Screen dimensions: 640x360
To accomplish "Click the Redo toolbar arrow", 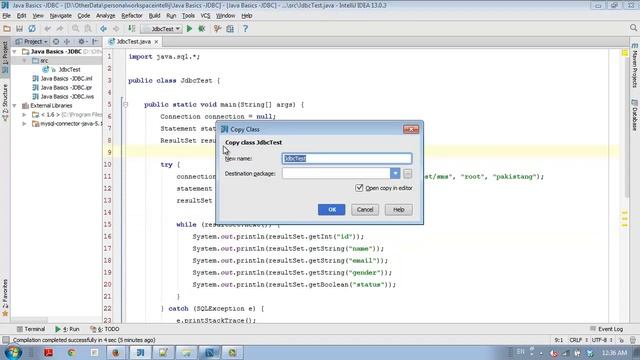I will 60,29.
